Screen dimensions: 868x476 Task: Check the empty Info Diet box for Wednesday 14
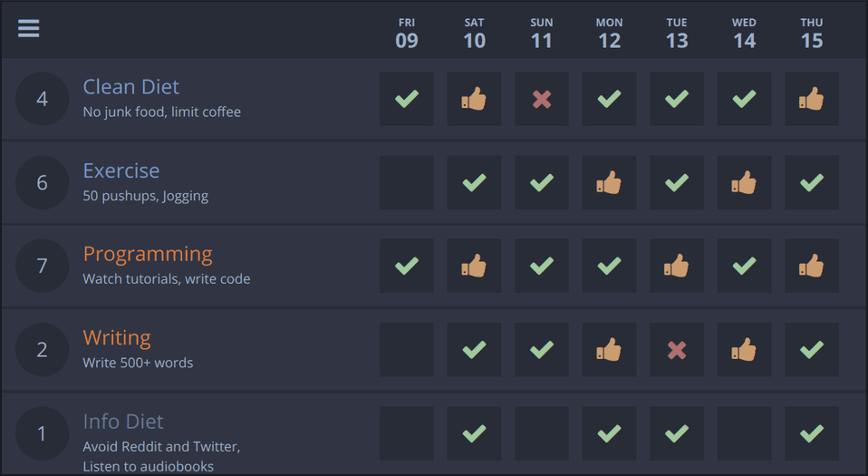(744, 433)
